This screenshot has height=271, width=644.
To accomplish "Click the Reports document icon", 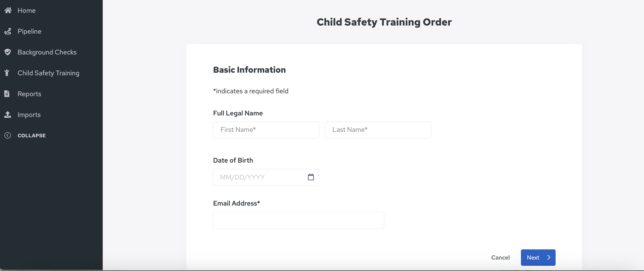I will (7, 94).
